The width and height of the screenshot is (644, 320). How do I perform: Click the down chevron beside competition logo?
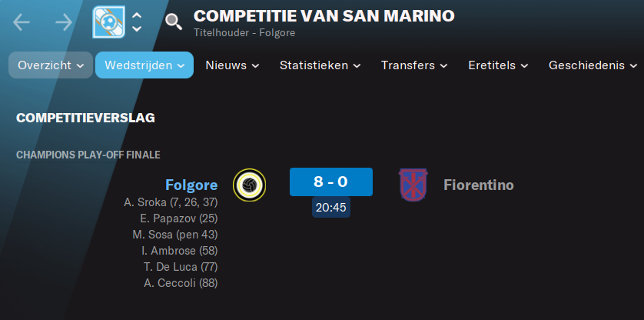point(137,28)
